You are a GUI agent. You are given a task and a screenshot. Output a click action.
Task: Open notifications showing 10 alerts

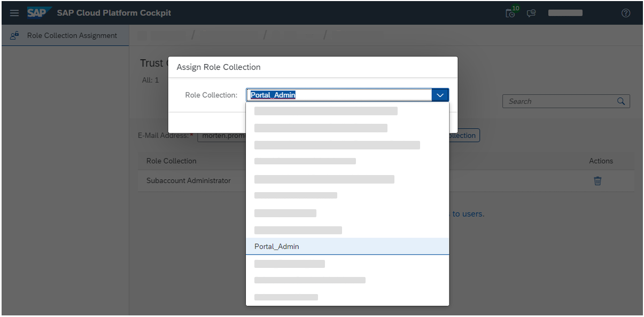510,13
